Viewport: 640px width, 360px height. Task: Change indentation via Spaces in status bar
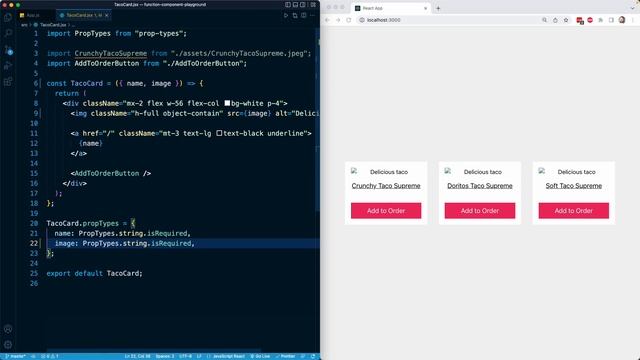[165, 356]
